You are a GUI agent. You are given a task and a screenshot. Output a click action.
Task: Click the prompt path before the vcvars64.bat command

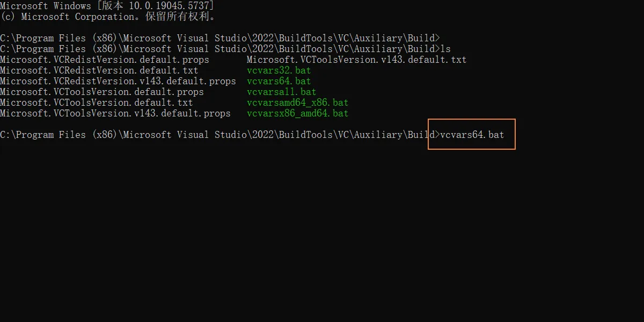217,135
